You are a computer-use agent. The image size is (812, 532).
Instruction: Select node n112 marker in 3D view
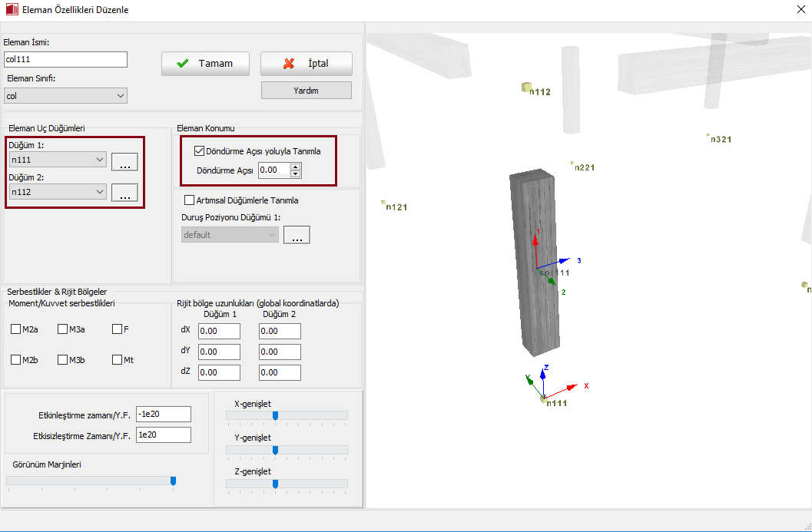pos(526,88)
